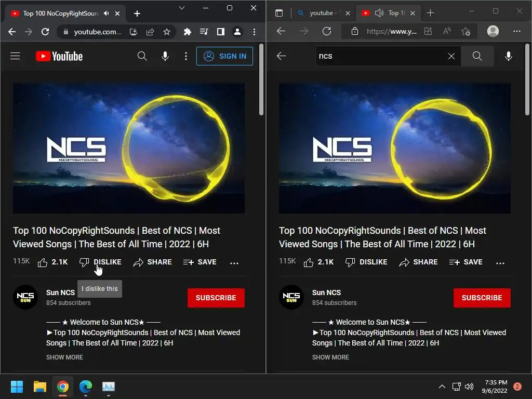Open Chrome profile icon

(x=237, y=32)
